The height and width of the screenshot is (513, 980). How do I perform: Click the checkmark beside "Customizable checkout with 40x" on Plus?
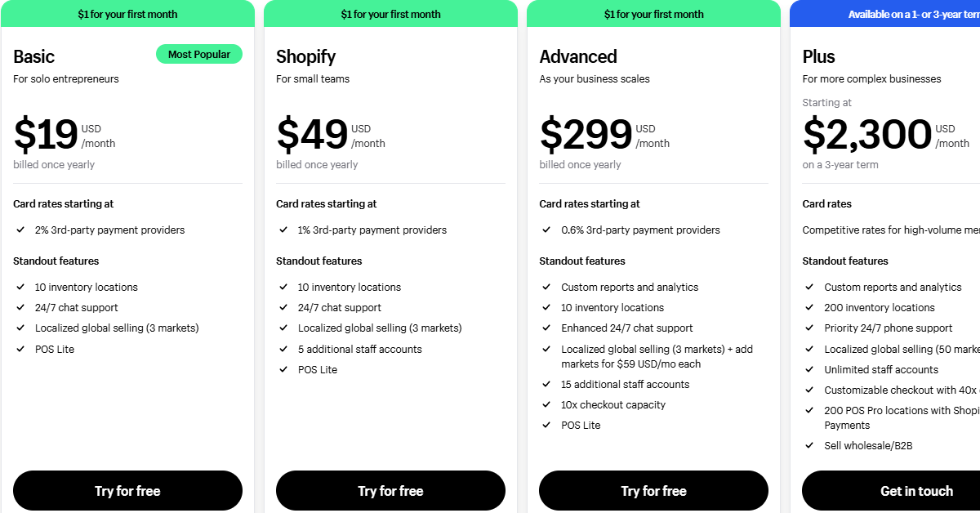tap(809, 390)
